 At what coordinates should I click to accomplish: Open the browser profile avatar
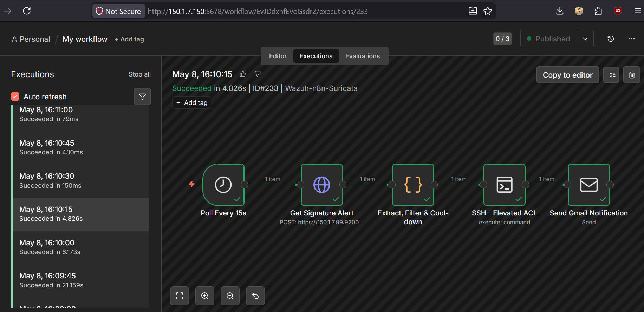579,11
